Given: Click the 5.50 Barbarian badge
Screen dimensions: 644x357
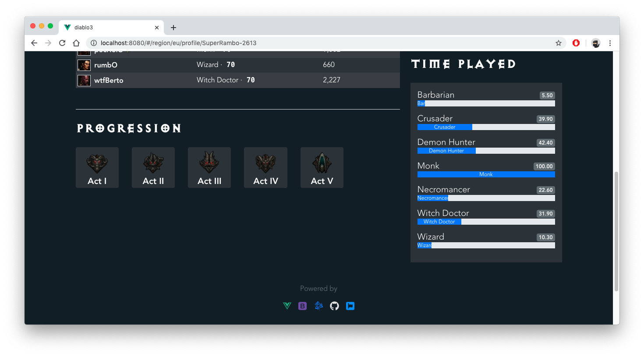Looking at the screenshot, I should click(547, 95).
